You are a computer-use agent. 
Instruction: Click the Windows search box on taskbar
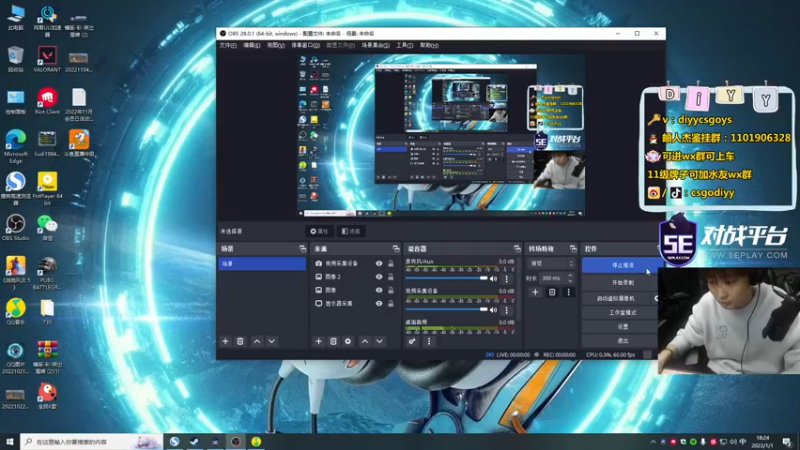92,442
